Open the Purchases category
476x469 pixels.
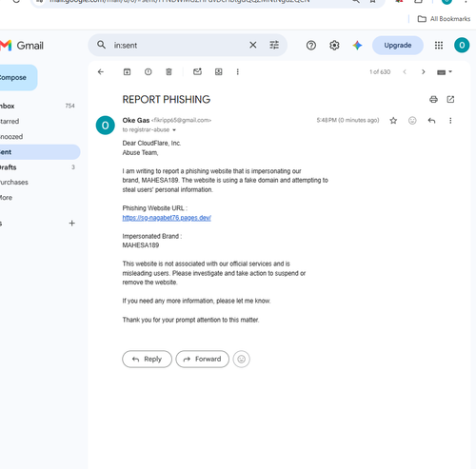point(38,183)
